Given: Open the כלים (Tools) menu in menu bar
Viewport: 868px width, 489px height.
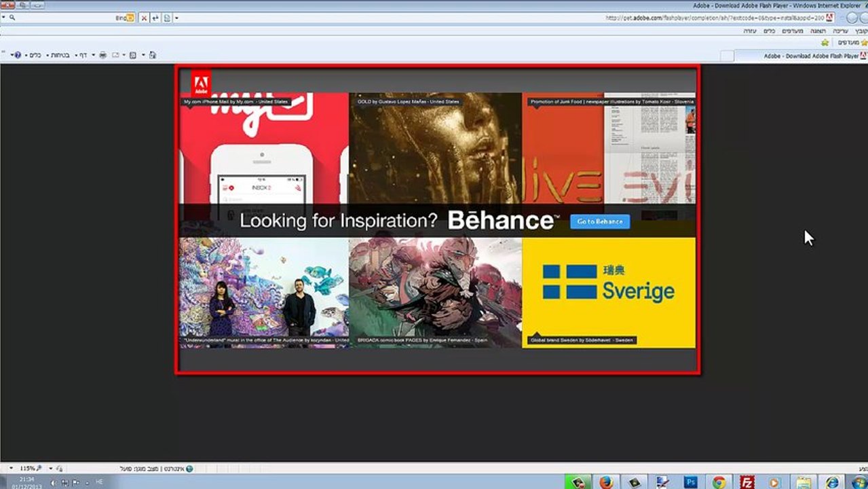Looking at the screenshot, I should [770, 31].
